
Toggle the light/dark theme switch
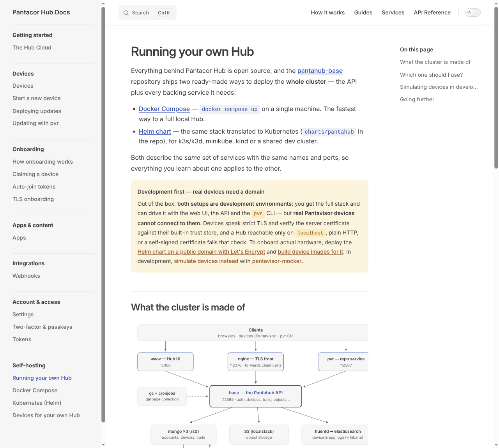473,12
